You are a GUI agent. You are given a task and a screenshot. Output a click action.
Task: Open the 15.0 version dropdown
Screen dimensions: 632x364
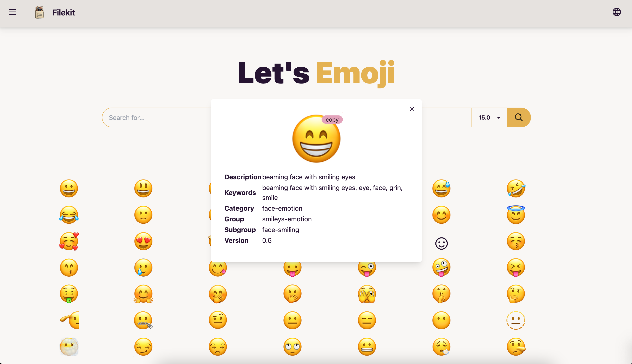(x=489, y=117)
